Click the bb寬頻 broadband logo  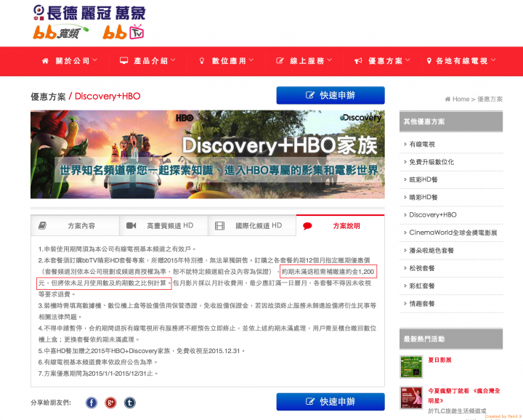(x=61, y=32)
